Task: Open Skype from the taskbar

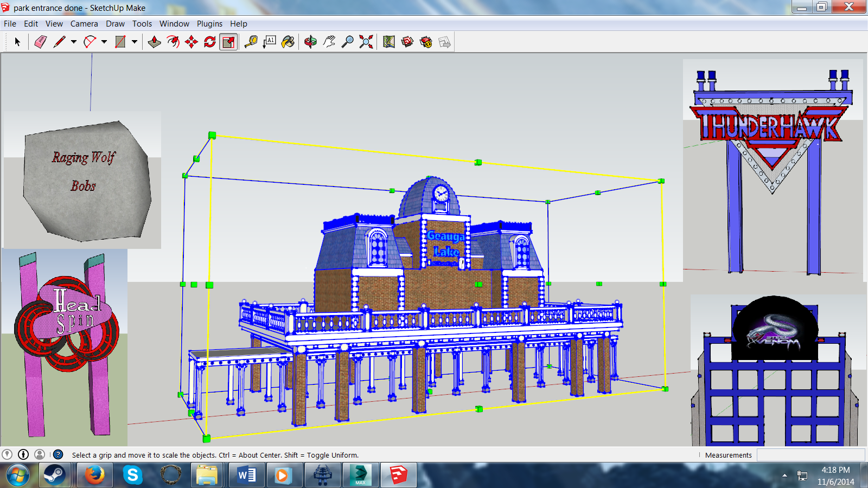Action: [x=132, y=476]
